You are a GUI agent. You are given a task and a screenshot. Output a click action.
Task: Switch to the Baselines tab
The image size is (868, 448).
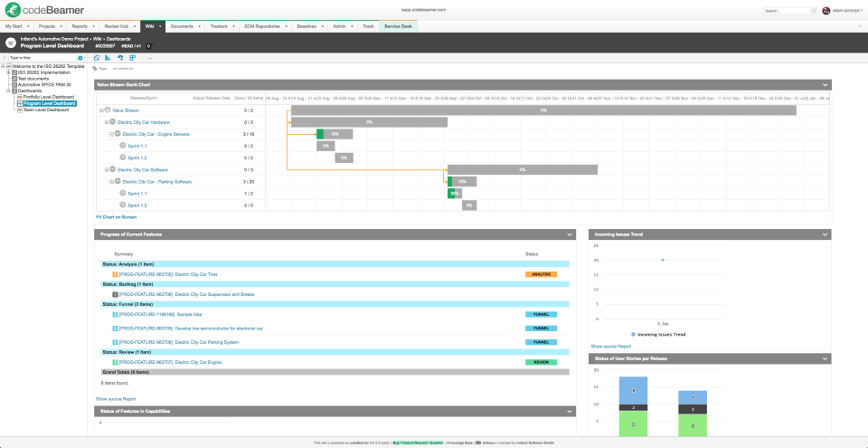tap(302, 26)
